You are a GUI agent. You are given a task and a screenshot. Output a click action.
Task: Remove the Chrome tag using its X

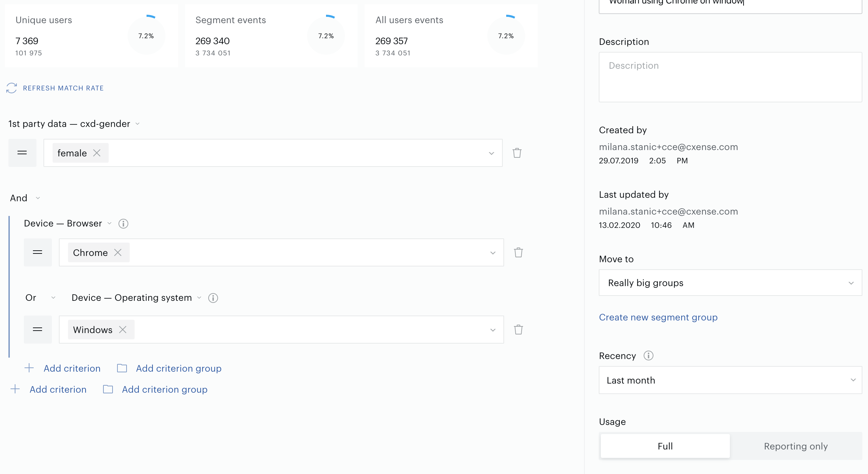click(118, 252)
